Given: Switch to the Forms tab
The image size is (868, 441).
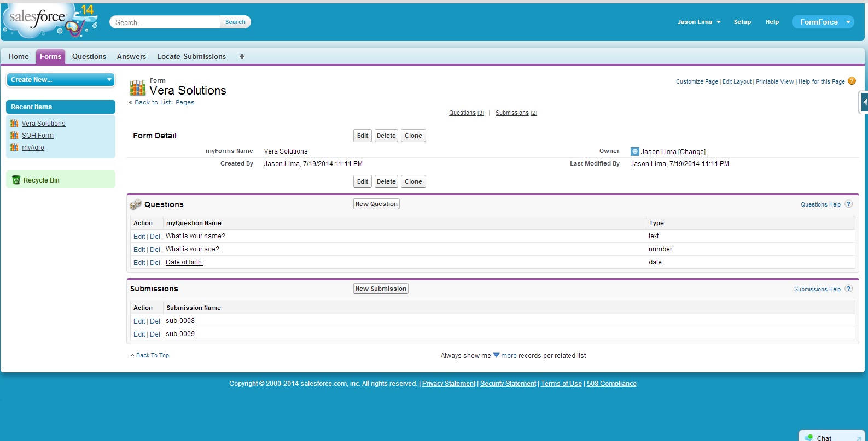Looking at the screenshot, I should coord(50,56).
